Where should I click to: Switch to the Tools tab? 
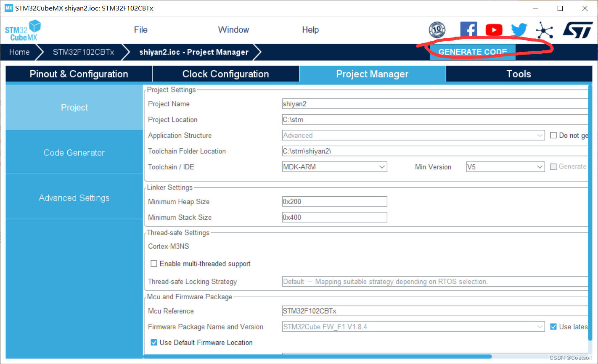[519, 74]
